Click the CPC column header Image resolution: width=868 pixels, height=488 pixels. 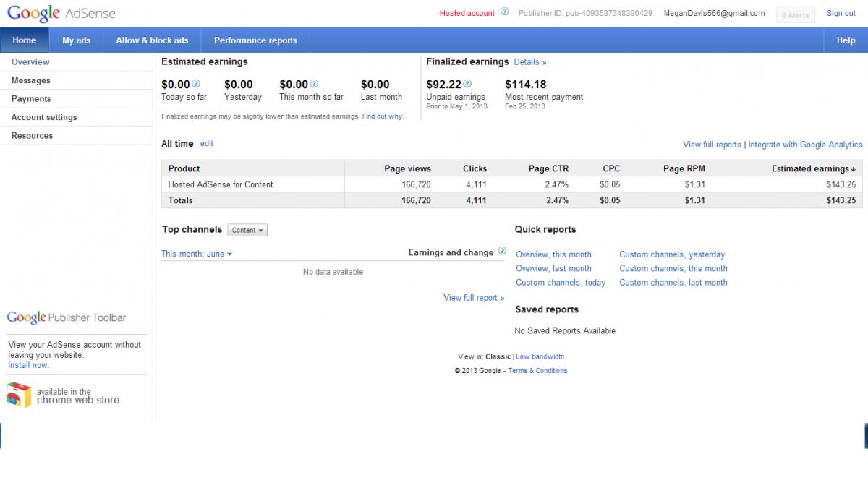pos(611,168)
